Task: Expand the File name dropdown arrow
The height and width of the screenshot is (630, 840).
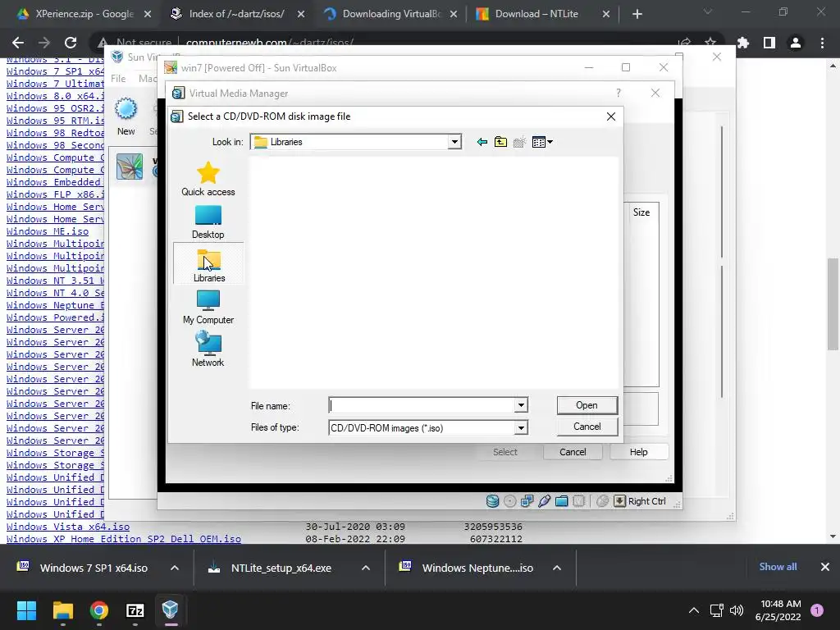Action: (x=521, y=405)
